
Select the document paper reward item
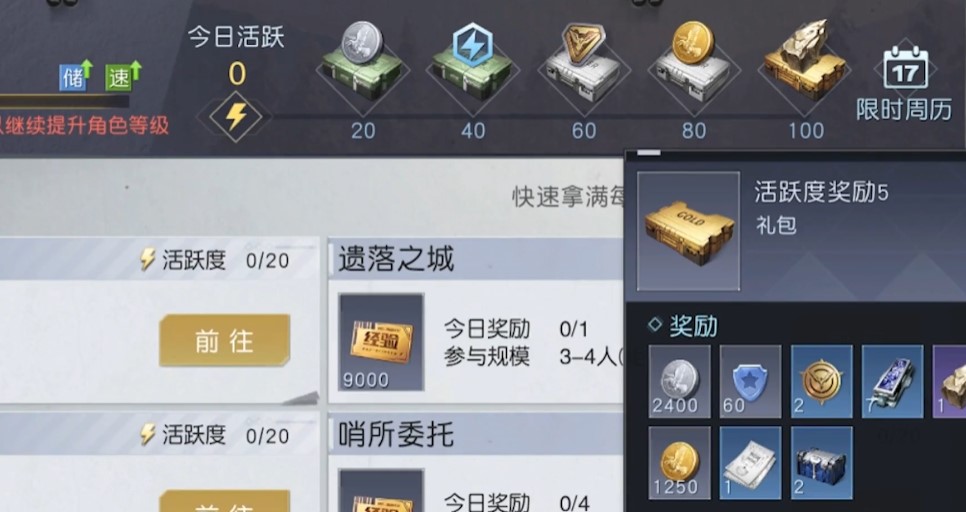[x=750, y=463]
